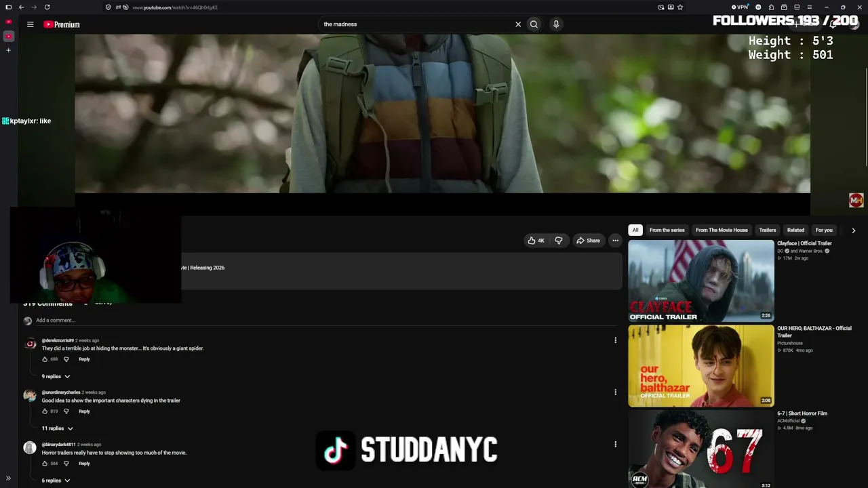Open options for @unordinarycharles's comment
This screenshot has height=488, width=868.
615,392
